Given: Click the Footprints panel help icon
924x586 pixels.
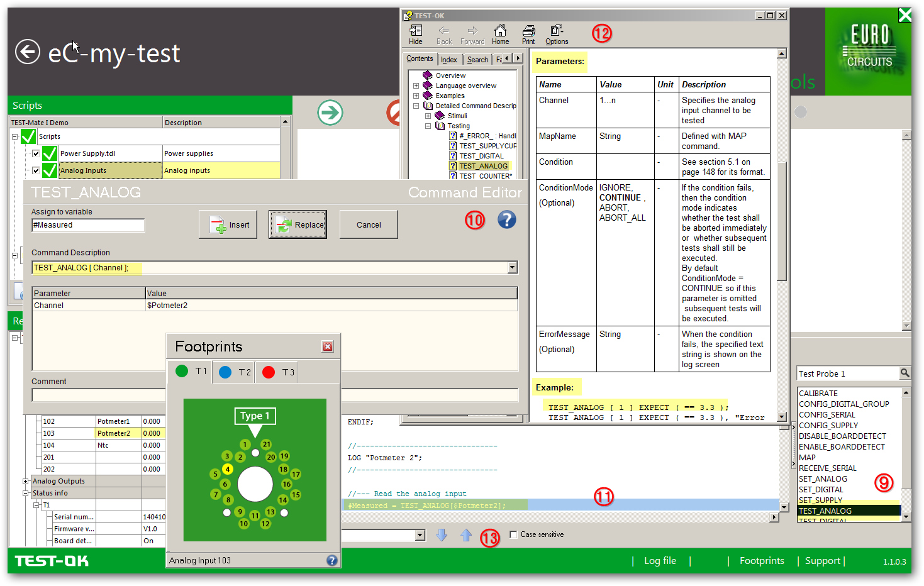Looking at the screenshot, I should (x=332, y=560).
